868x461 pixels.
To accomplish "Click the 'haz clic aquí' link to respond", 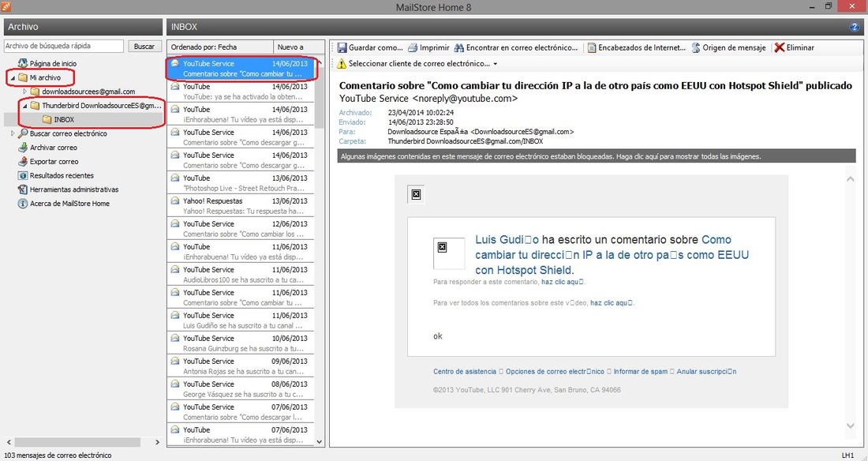I will [x=563, y=282].
